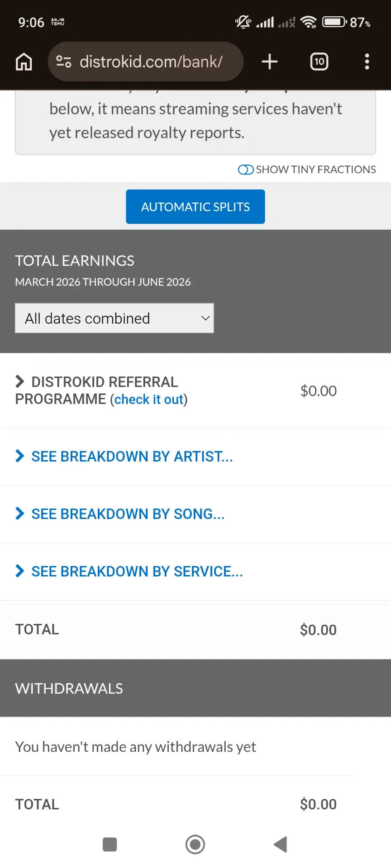The width and height of the screenshot is (391, 868).
Task: Tap the Android recent apps square button
Action: [110, 844]
